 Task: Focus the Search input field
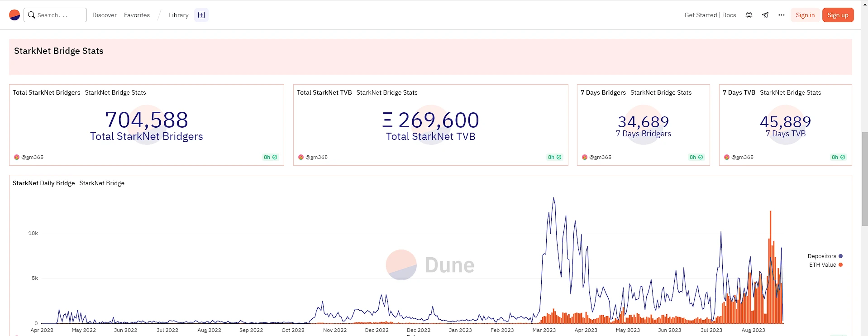[x=55, y=15]
